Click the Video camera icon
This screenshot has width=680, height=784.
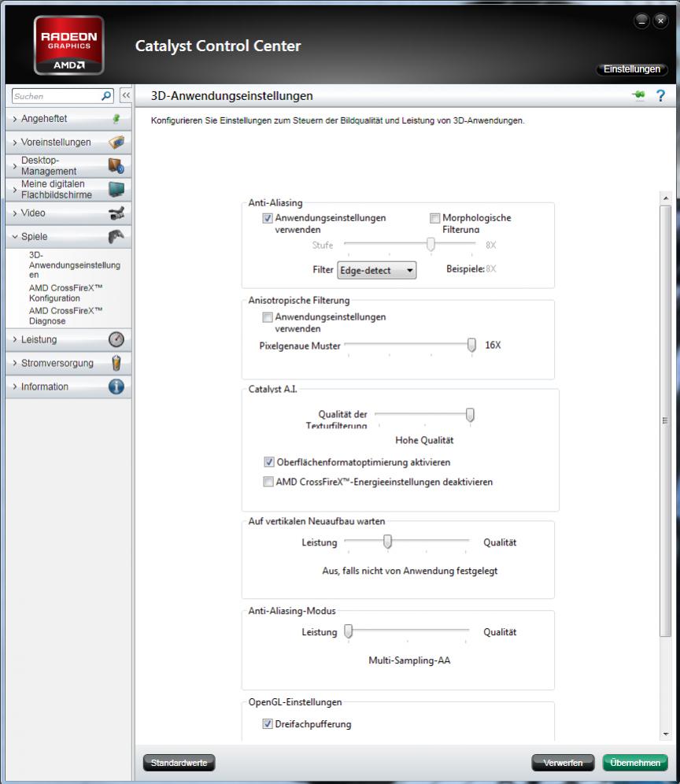click(116, 213)
